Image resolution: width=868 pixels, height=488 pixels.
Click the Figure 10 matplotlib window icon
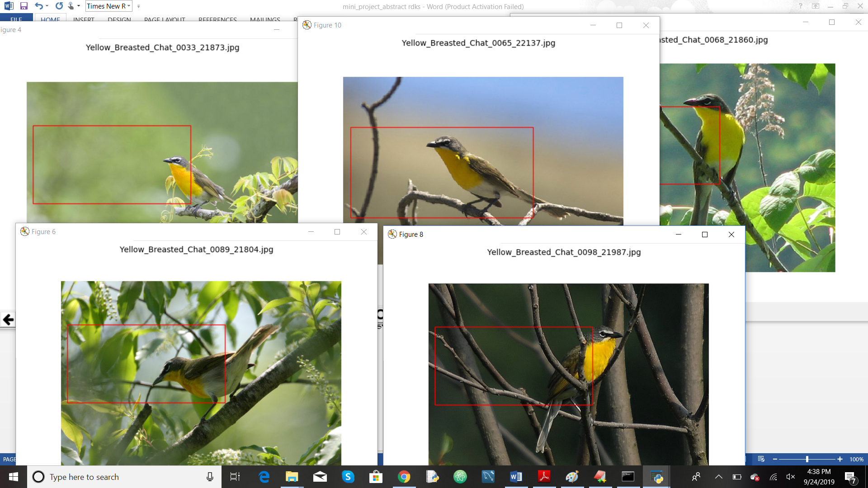click(x=307, y=25)
